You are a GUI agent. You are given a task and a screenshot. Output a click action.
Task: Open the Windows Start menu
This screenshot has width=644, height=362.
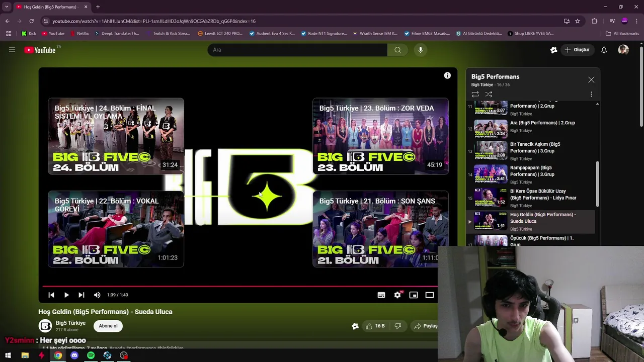[x=8, y=355]
